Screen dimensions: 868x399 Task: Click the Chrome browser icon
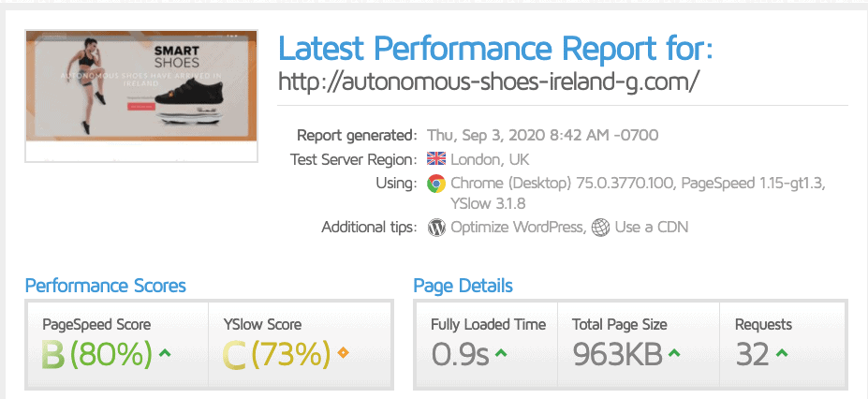click(436, 184)
